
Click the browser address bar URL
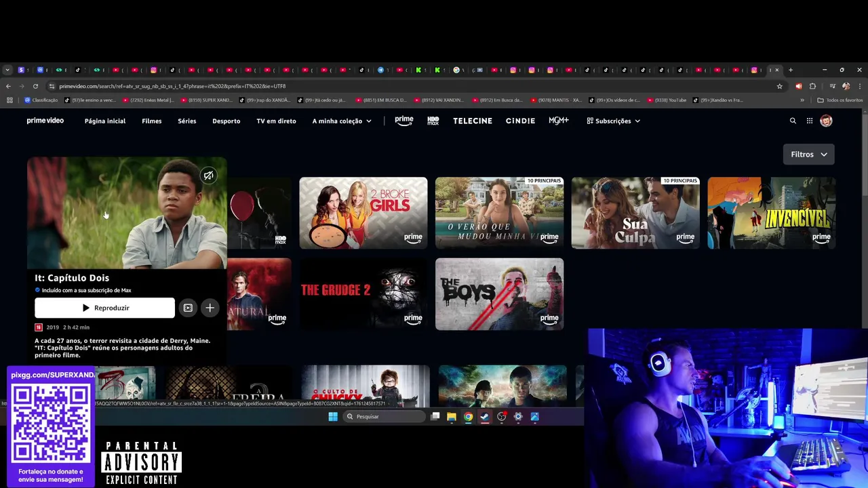coord(172,86)
